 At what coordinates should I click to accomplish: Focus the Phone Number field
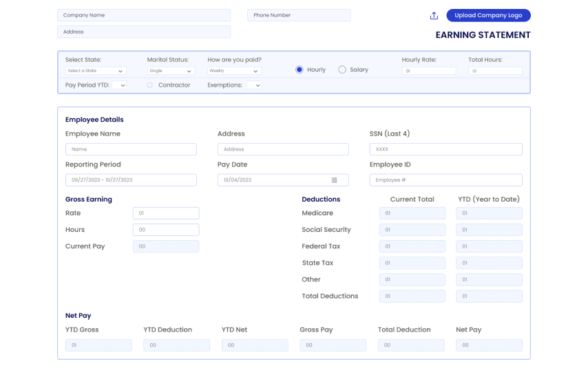click(x=300, y=15)
